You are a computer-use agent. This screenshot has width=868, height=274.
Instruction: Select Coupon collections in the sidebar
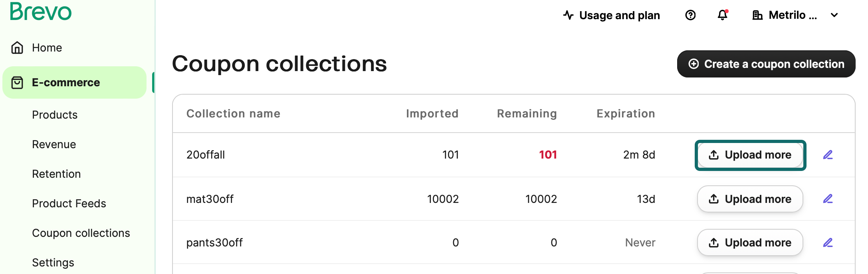[81, 233]
